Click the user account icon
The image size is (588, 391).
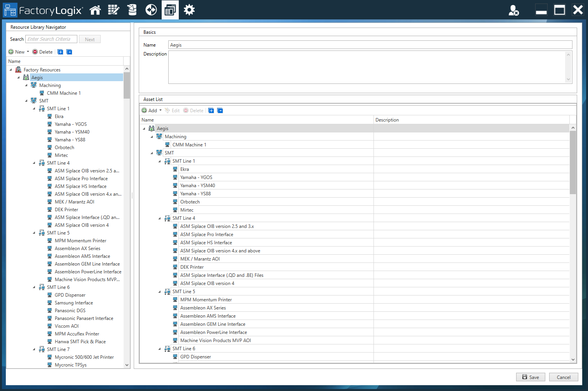(x=513, y=10)
